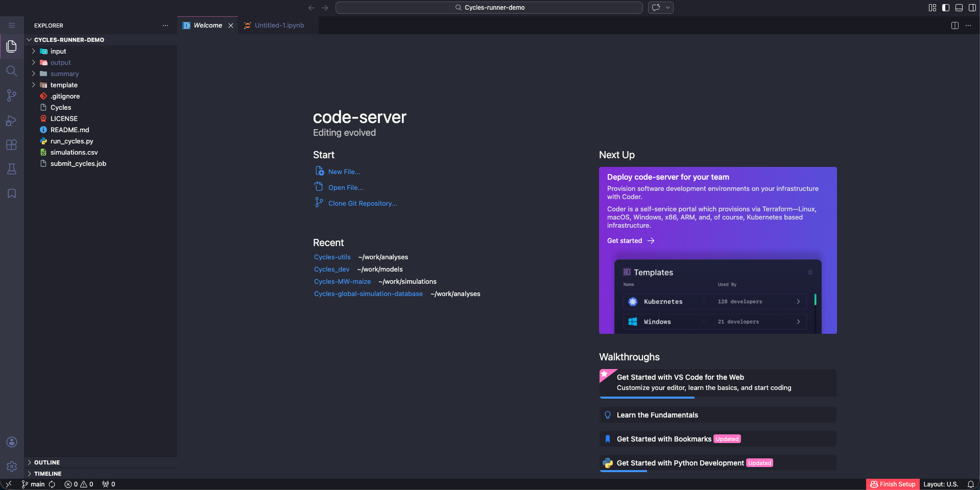Click Get started in the Coder card
This screenshot has width=980, height=490.
631,241
